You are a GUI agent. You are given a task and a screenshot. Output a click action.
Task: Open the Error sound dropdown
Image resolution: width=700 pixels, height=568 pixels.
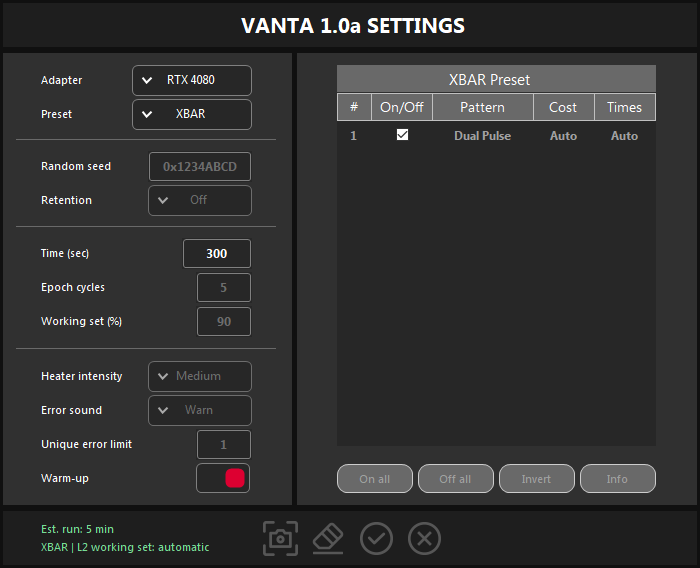point(200,410)
